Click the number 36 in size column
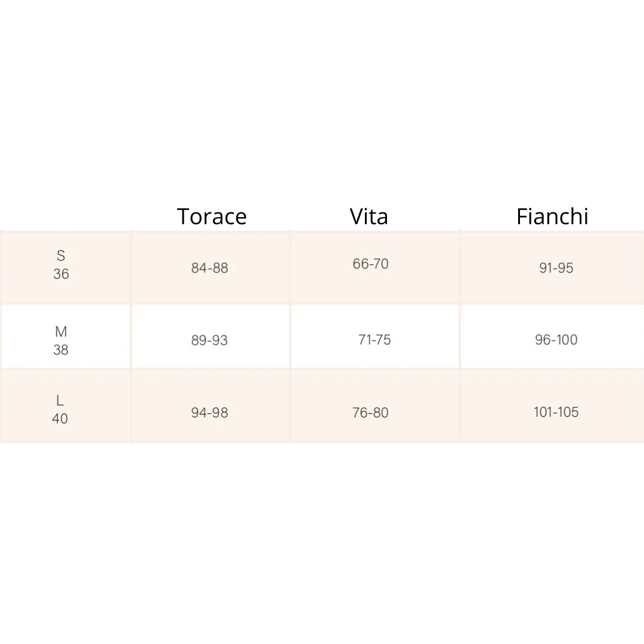Viewport: 644px width, 644px height. pos(61,274)
